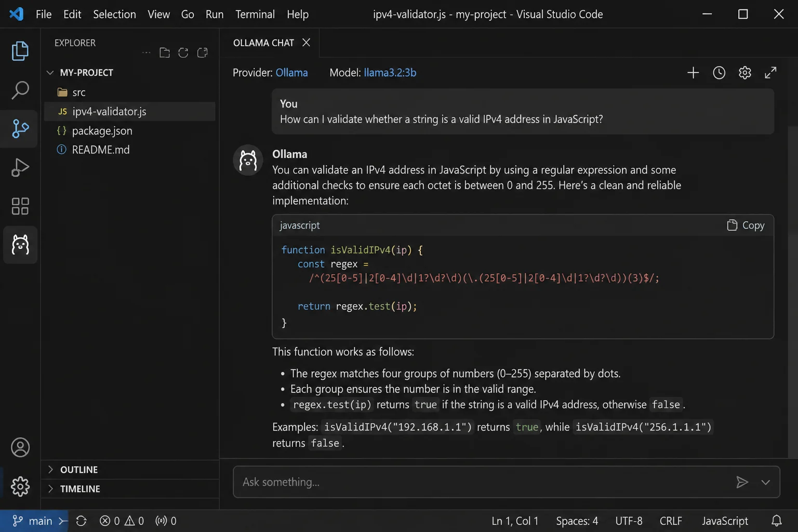The height and width of the screenshot is (532, 798).
Task: Open the Run menu
Action: click(215, 14)
